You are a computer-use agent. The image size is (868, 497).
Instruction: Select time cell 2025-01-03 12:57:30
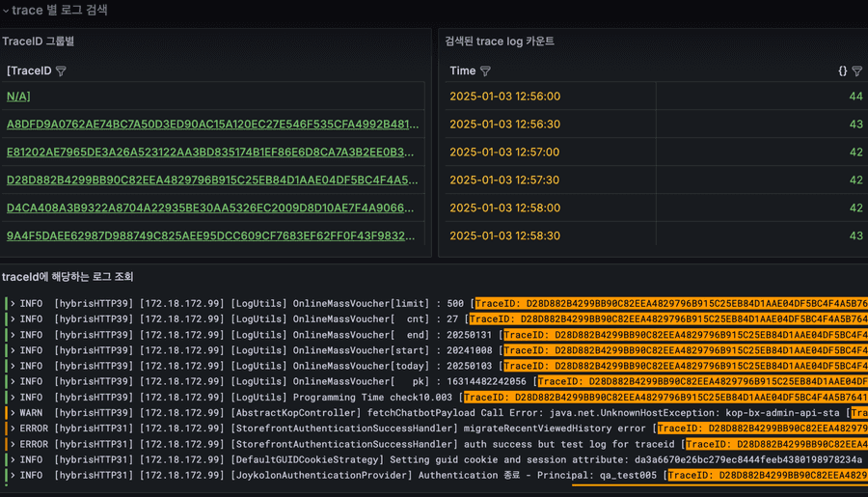click(x=504, y=180)
